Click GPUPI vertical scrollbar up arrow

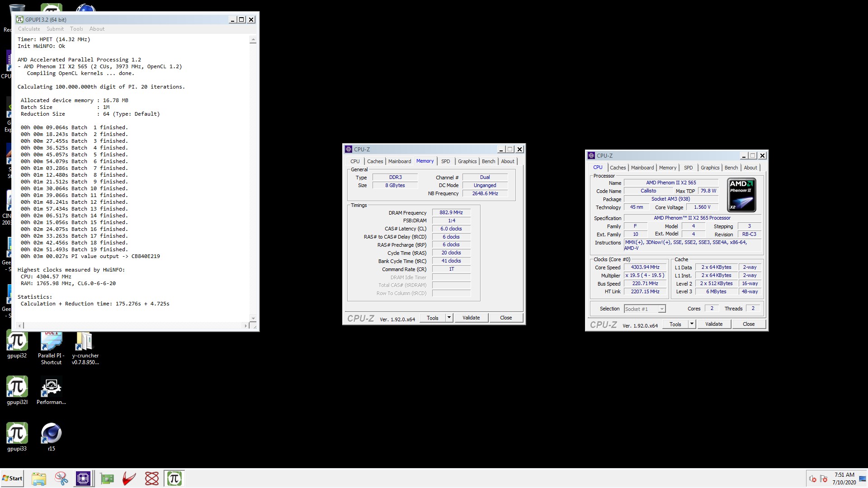[253, 40]
